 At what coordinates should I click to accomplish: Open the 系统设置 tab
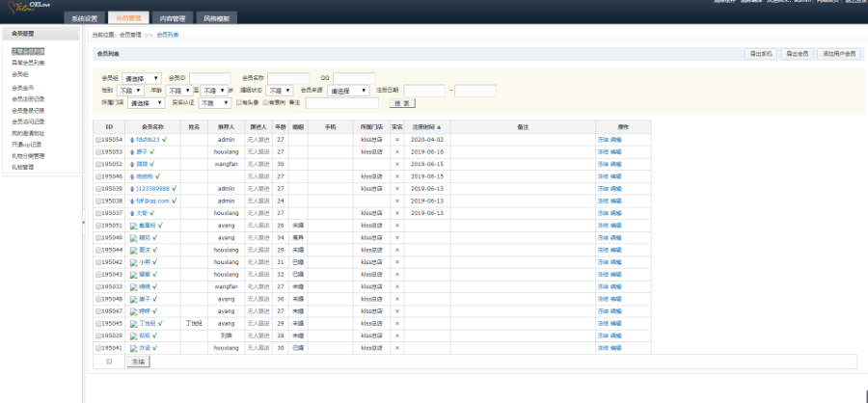click(83, 18)
